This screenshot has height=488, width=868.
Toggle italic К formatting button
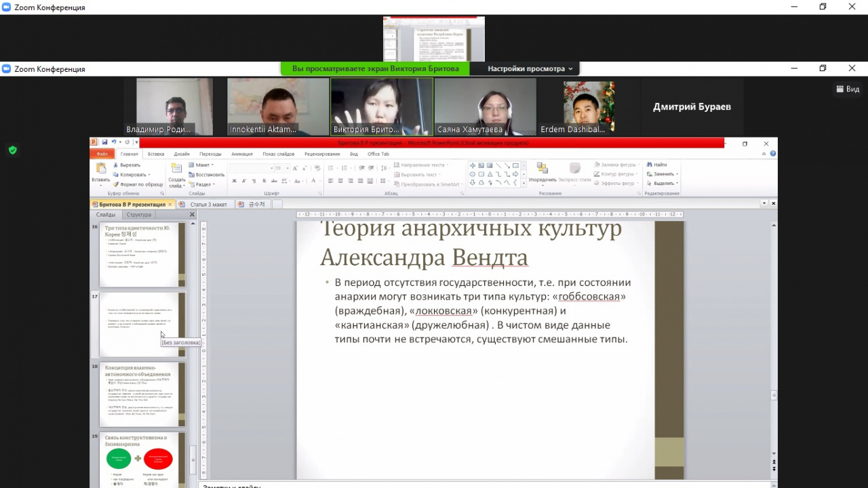pos(244,181)
